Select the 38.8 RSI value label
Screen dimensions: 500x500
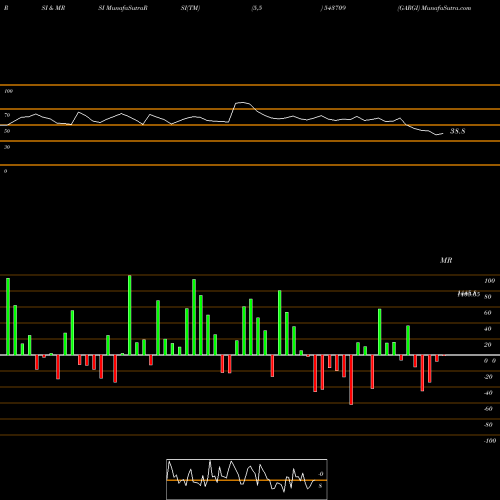[458, 131]
